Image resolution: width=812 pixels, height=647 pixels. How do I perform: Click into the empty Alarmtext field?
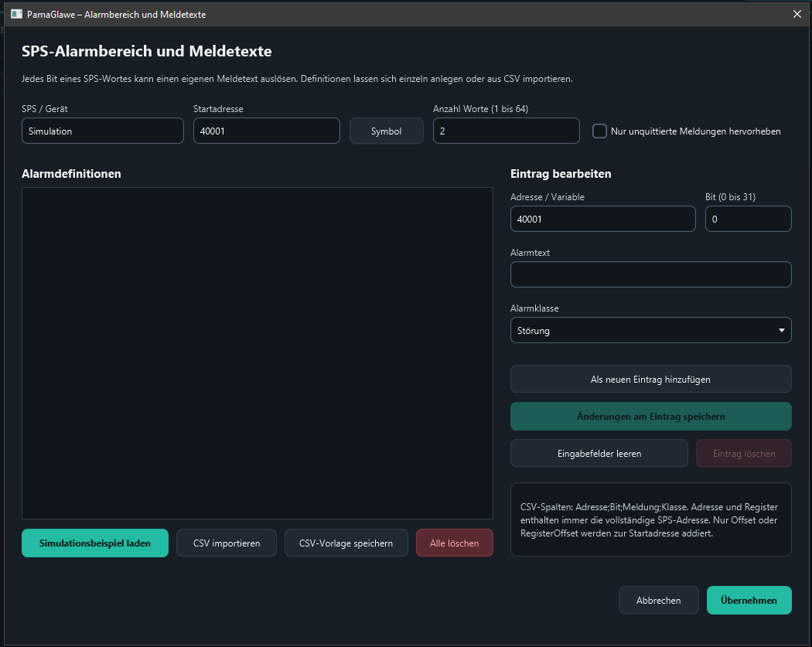(x=650, y=274)
